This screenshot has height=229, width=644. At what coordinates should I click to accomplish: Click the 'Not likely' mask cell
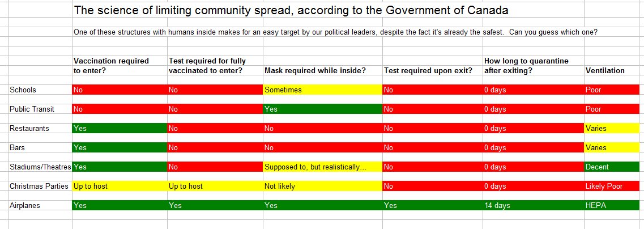pyautogui.click(x=322, y=186)
